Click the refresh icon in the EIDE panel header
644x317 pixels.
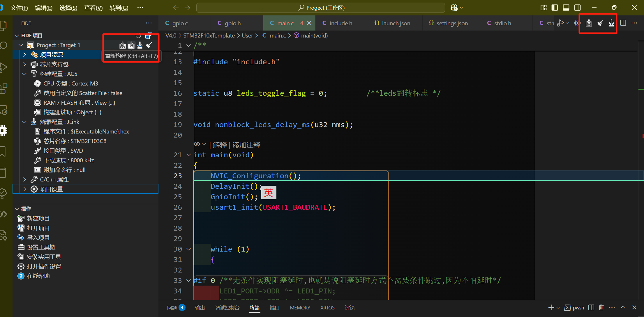click(x=138, y=35)
